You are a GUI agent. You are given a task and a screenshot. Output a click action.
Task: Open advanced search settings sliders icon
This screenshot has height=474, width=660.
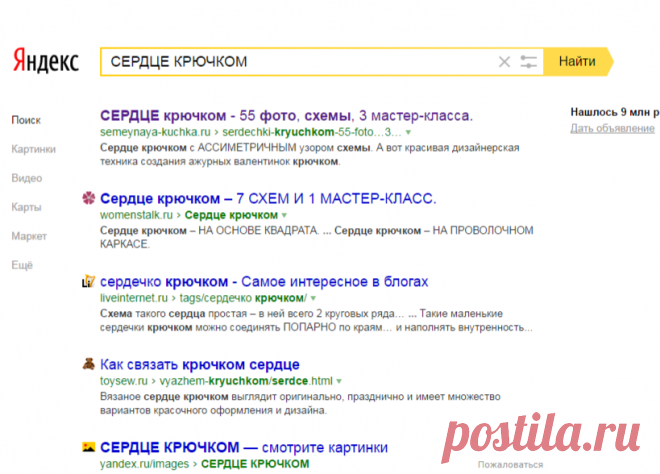click(x=528, y=62)
